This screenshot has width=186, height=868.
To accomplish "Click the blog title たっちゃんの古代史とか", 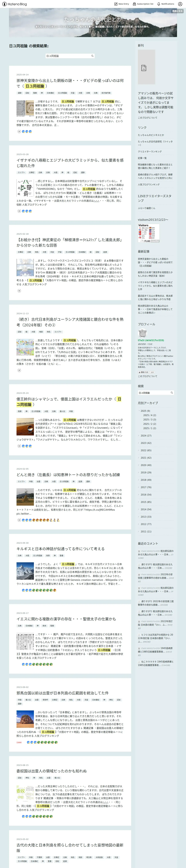I will point(93,19).
